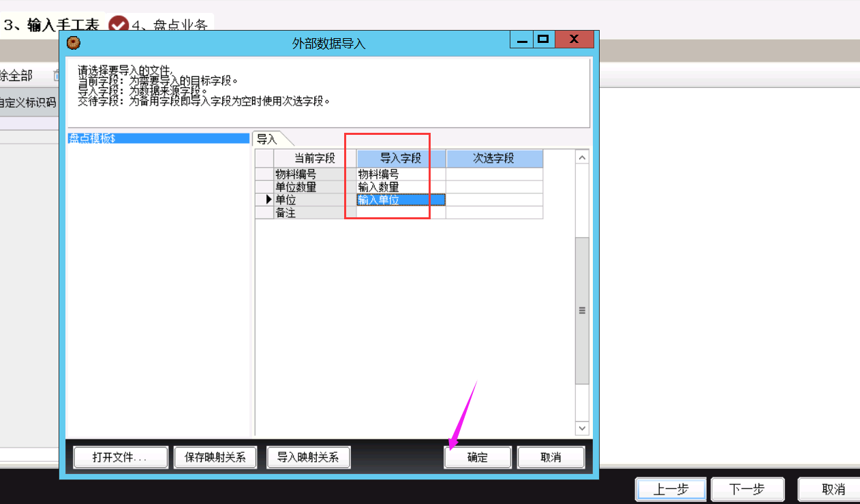
Task: Click 次选字段 cell in 单位 row
Action: (494, 200)
